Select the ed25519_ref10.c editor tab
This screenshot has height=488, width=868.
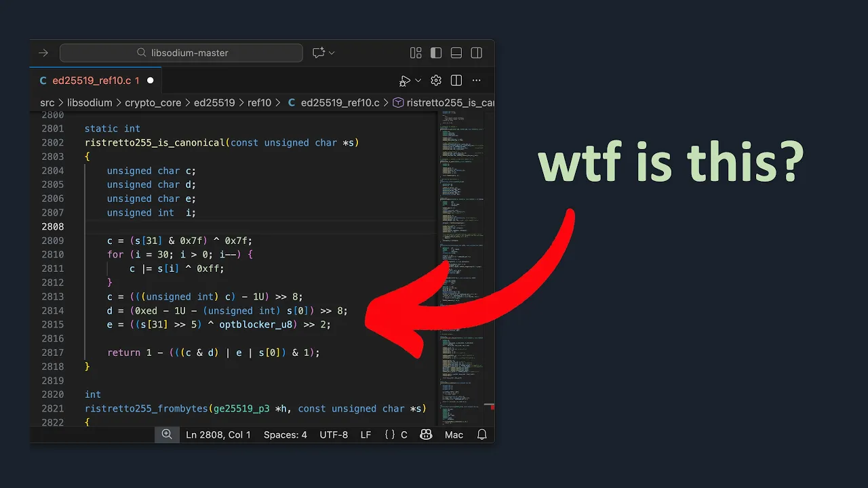coord(95,81)
